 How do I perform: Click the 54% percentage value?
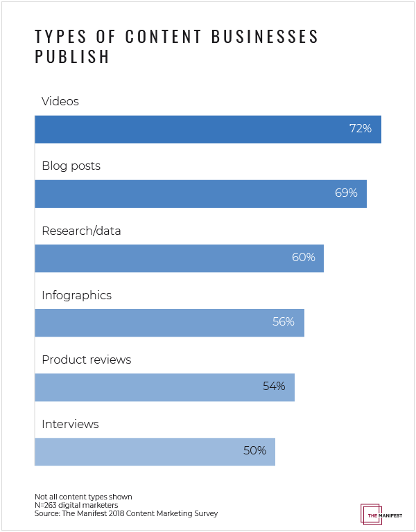pyautogui.click(x=274, y=387)
